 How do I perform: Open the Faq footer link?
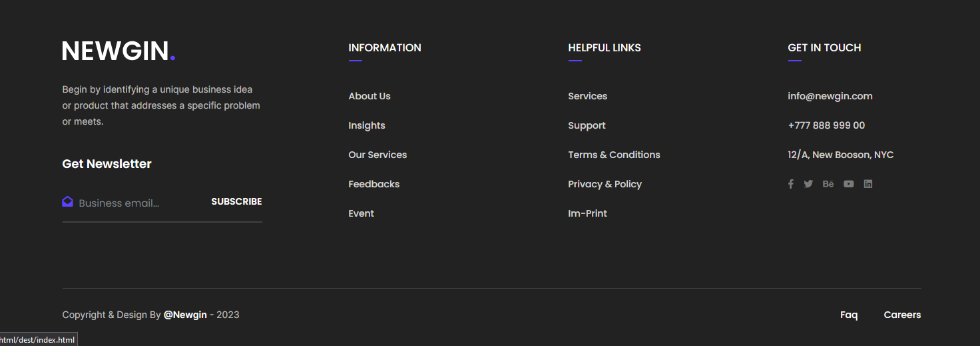point(849,315)
